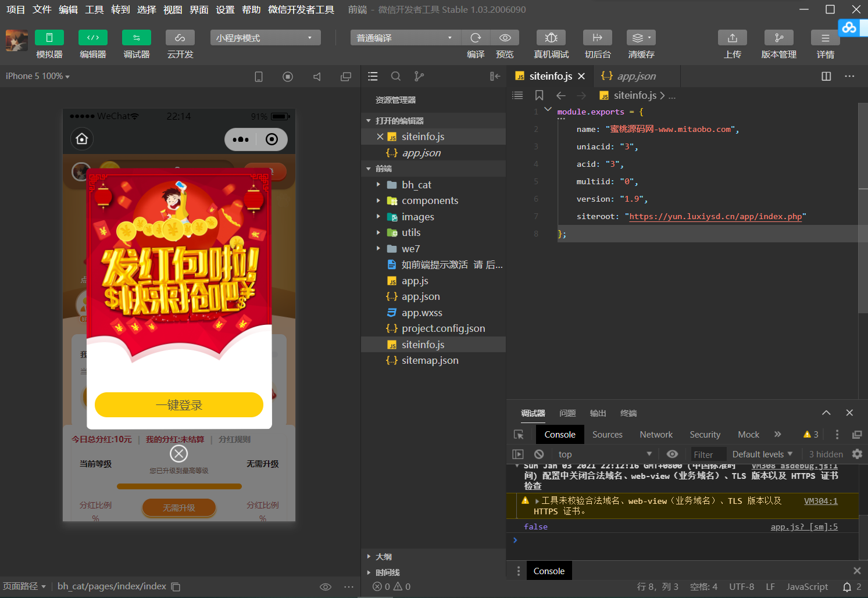This screenshot has height=598, width=868.
Task: Click simulator home icon button
Action: click(x=82, y=139)
